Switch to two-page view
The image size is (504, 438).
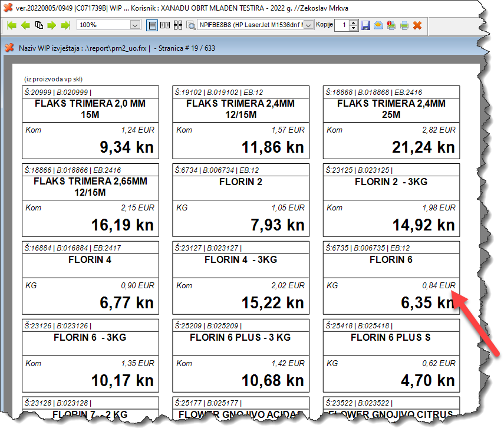[164, 25]
